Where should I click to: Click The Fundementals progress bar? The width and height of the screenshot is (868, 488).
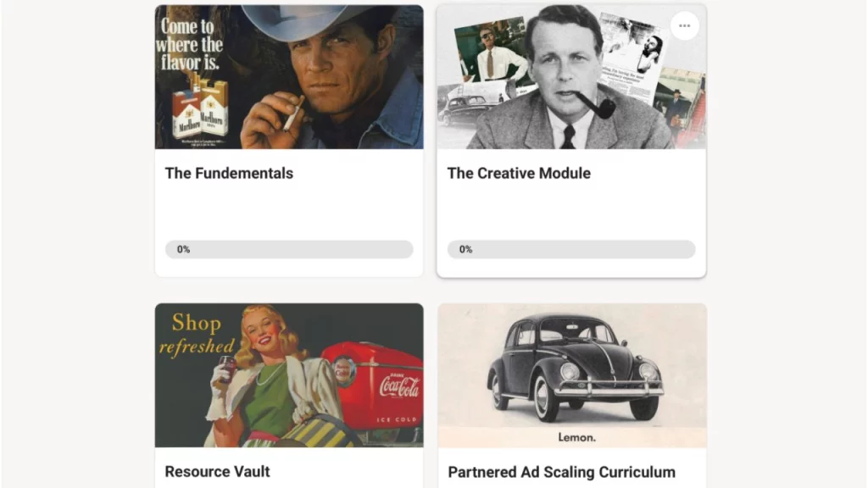(x=289, y=249)
